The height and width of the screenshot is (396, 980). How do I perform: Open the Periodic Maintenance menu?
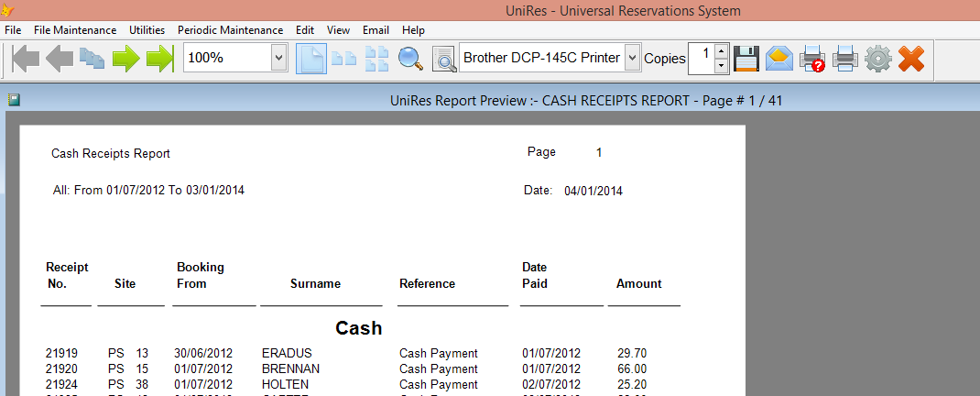(x=230, y=30)
